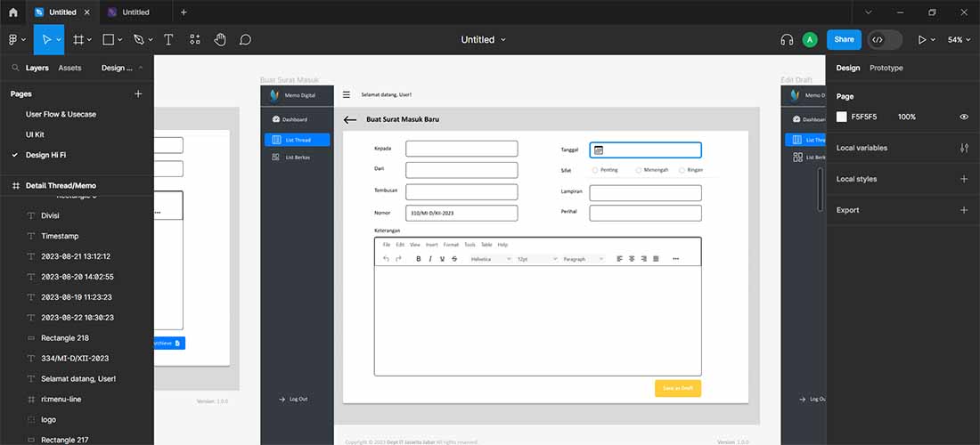Open Local variables settings icon
The height and width of the screenshot is (445, 980).
click(964, 148)
